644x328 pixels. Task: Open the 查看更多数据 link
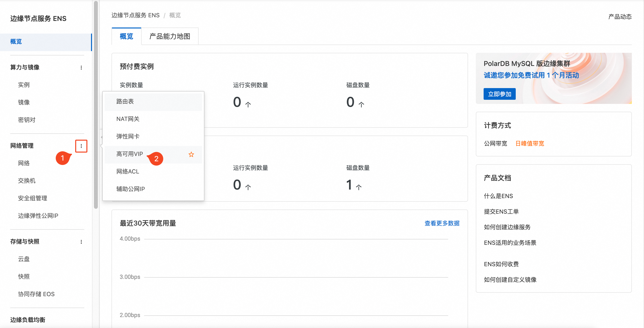[442, 223]
